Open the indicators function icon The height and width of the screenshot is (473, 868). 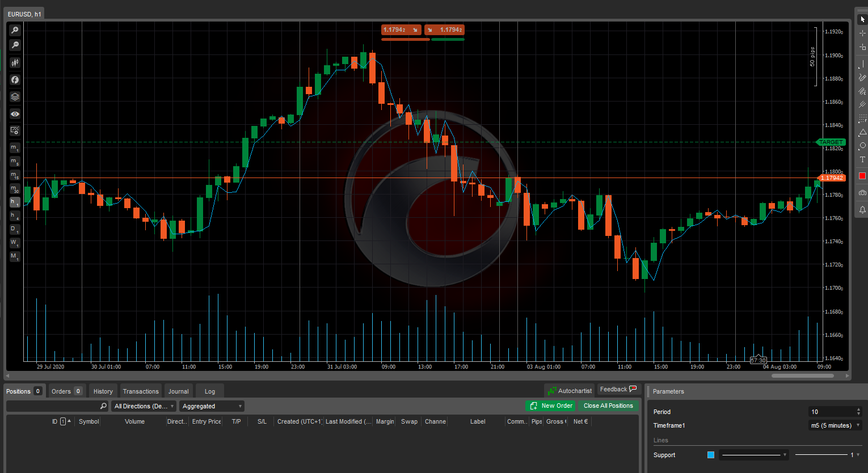15,80
